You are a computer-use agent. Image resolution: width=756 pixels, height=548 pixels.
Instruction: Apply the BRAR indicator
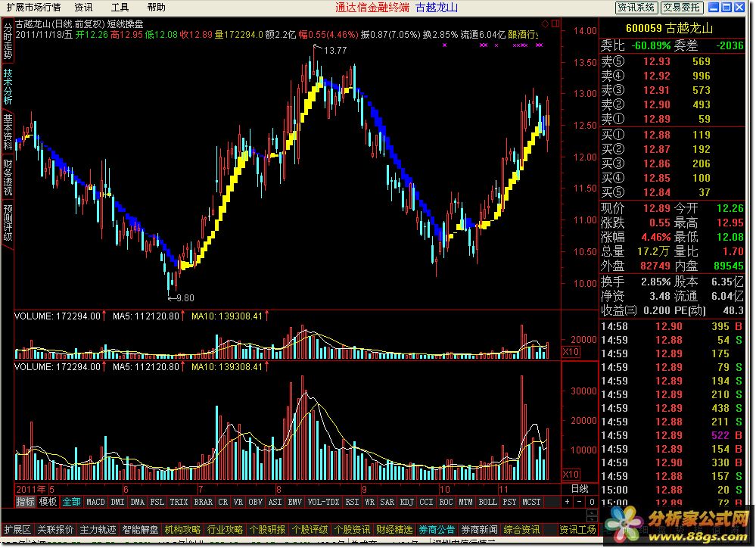click(203, 502)
